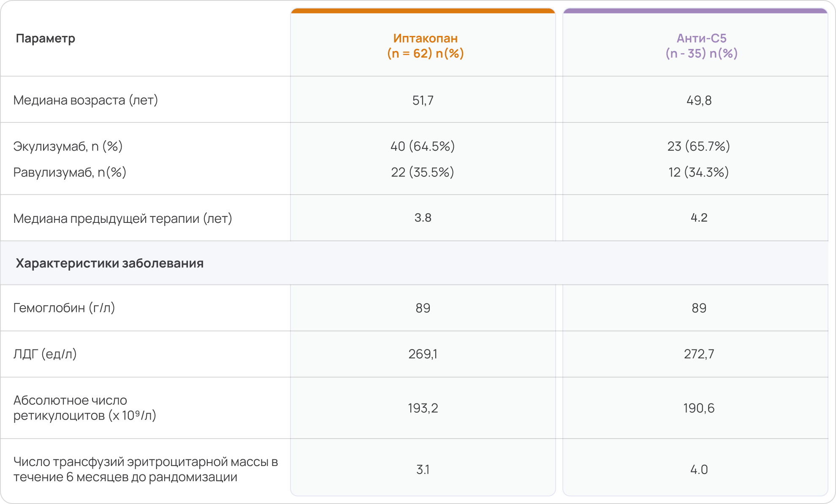Click the 3.1 transfusions value

(423, 469)
